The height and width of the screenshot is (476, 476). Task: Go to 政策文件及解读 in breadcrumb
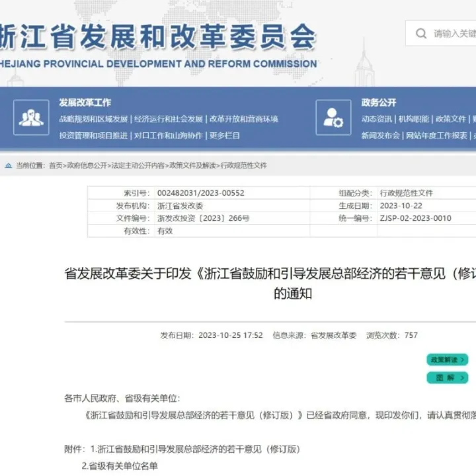(x=192, y=165)
